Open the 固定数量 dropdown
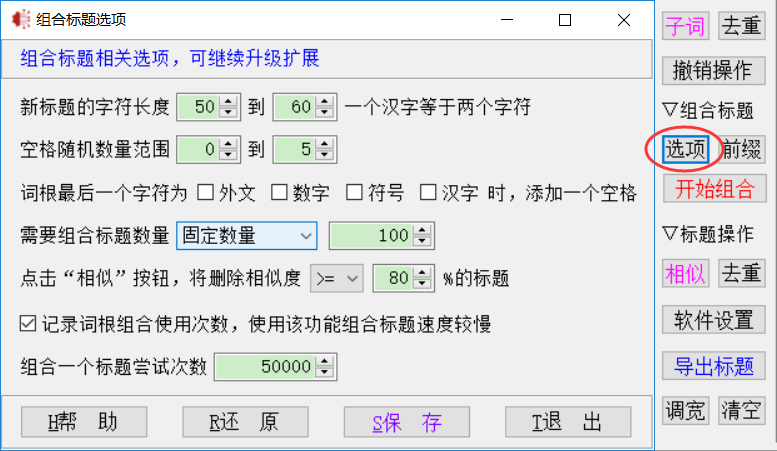The height and width of the screenshot is (451, 777). (246, 236)
